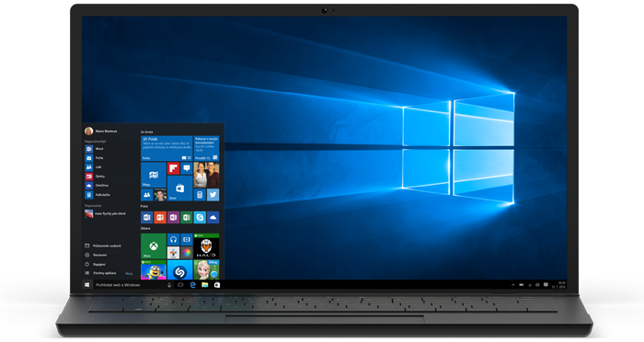Open the Pošta mail live tile

click(x=167, y=148)
